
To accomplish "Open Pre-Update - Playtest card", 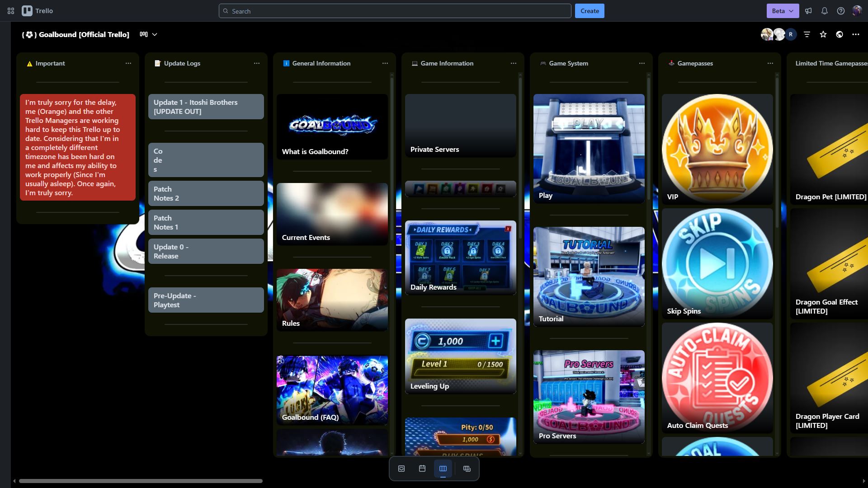I will coord(206,300).
